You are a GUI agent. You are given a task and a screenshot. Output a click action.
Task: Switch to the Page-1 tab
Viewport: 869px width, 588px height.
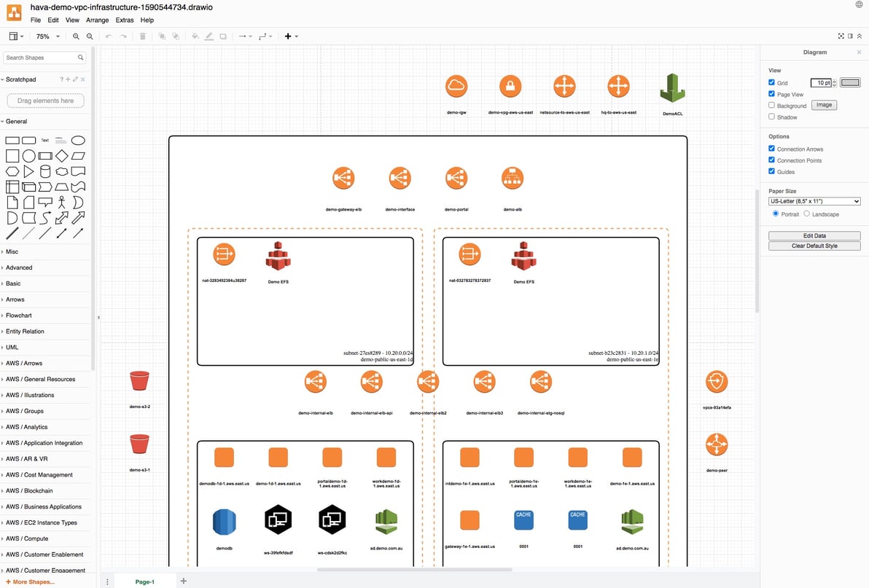pyautogui.click(x=144, y=581)
